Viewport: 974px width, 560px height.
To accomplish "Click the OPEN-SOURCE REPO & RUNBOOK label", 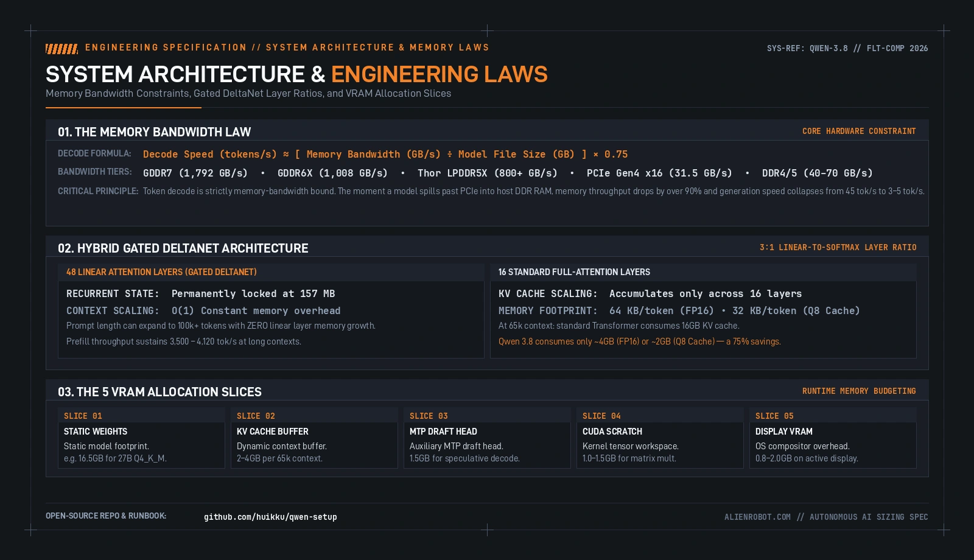I will 106,516.
